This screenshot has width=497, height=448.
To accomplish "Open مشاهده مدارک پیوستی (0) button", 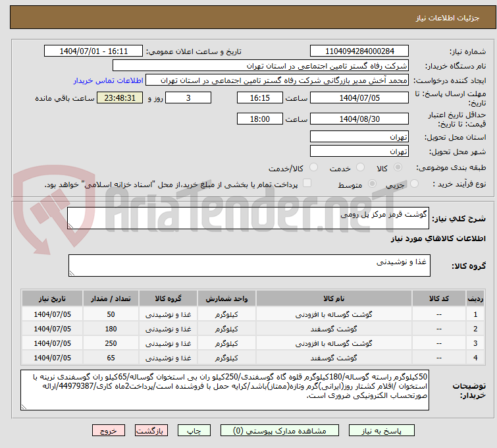I will (x=280, y=431).
